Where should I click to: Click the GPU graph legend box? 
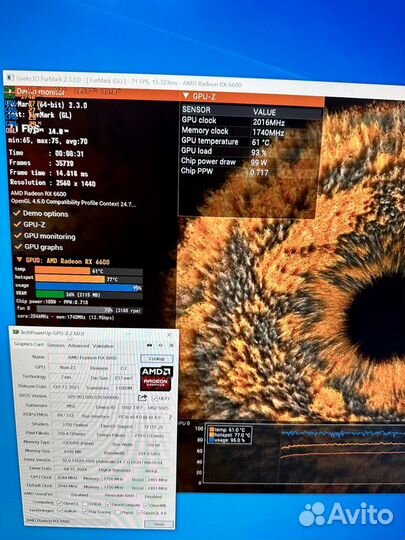(x=229, y=435)
